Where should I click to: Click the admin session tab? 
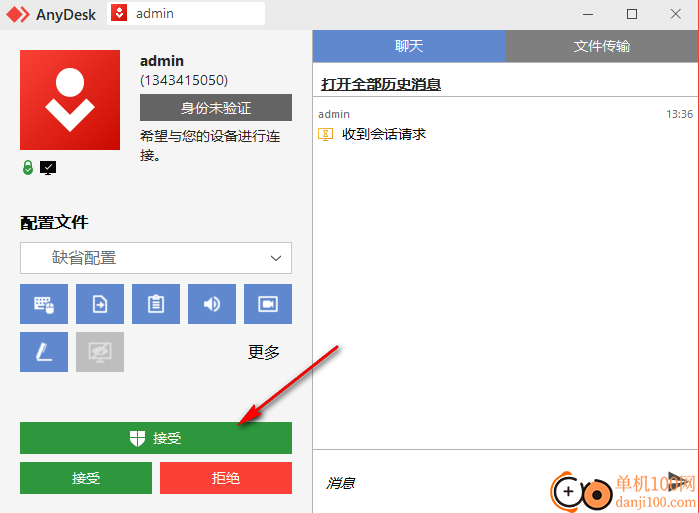[x=186, y=14]
